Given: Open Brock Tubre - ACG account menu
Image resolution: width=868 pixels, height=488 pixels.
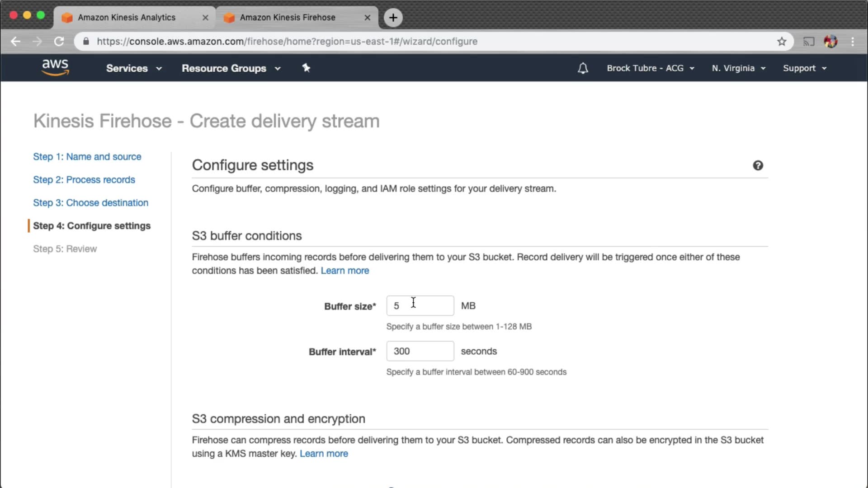Looking at the screenshot, I should coord(650,68).
